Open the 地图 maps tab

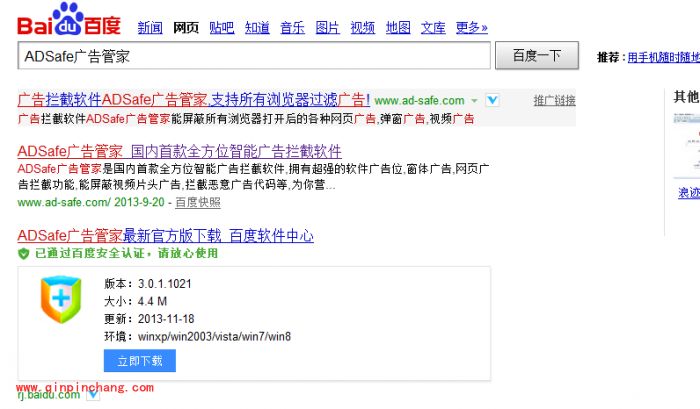coord(398,28)
